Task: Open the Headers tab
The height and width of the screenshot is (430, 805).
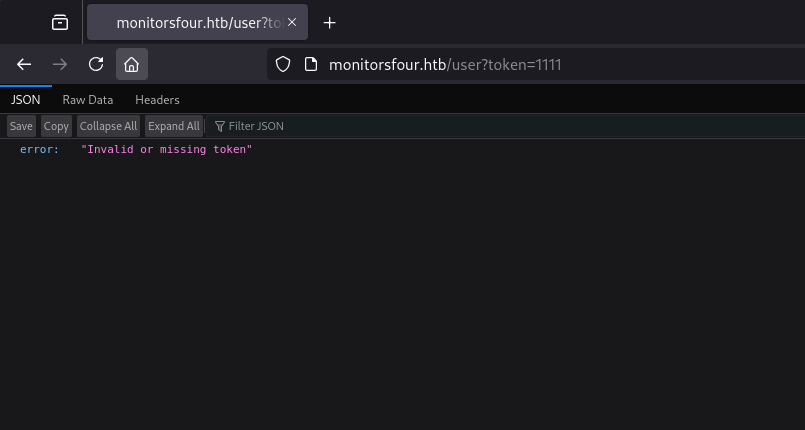Action: 157,100
